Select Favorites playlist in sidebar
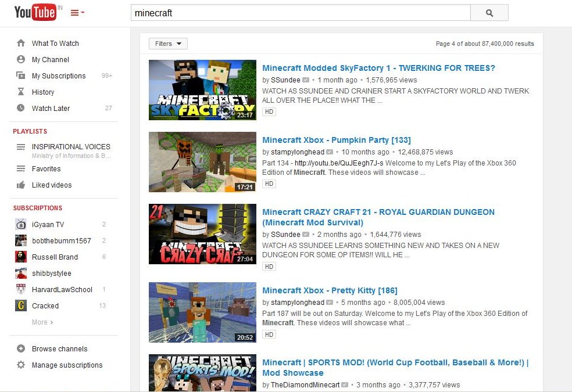572x392 pixels. pos(46,168)
